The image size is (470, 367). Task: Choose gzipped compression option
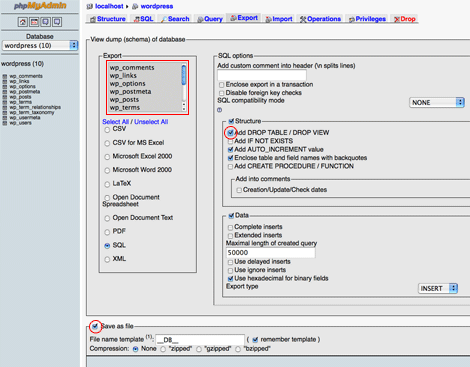199,349
